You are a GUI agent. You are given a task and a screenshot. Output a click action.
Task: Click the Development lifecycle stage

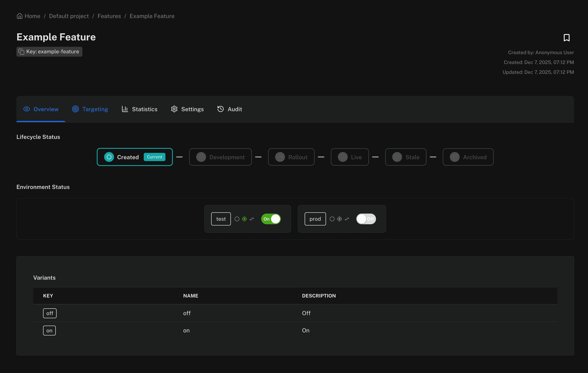click(220, 157)
